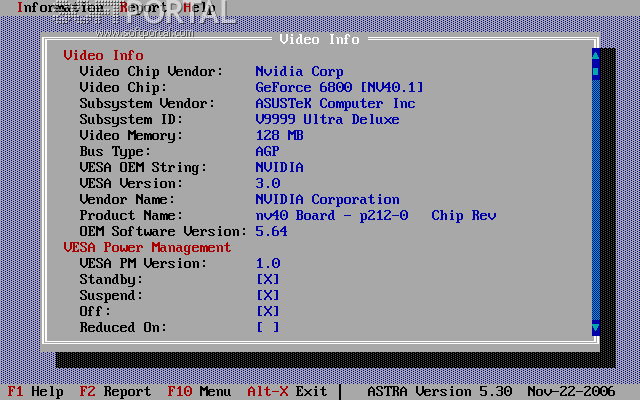Click the Nov-22-2006 date in status bar
This screenshot has height=400, width=640.
571,391
